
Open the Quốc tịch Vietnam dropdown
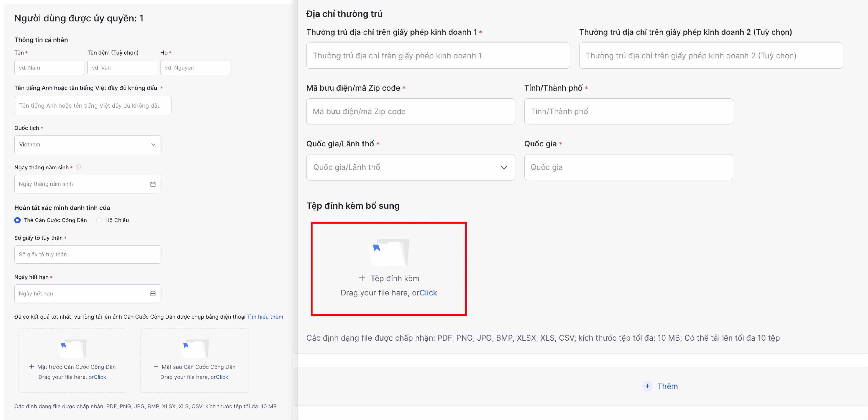[88, 145]
